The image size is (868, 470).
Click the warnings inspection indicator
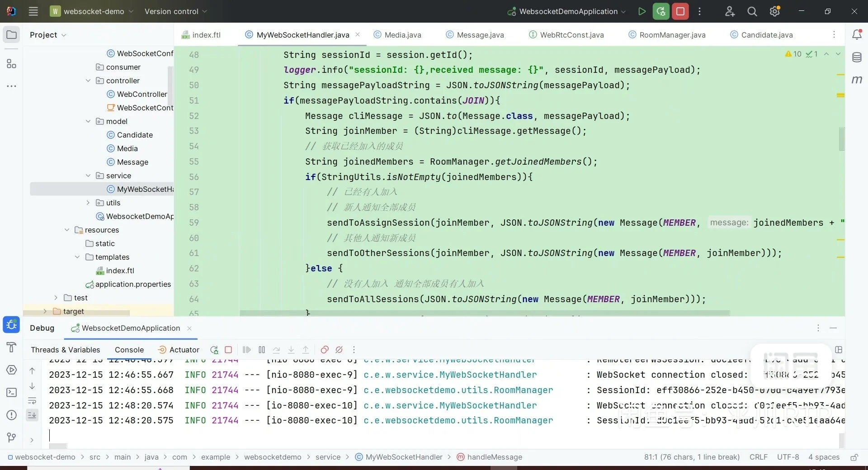pos(793,54)
